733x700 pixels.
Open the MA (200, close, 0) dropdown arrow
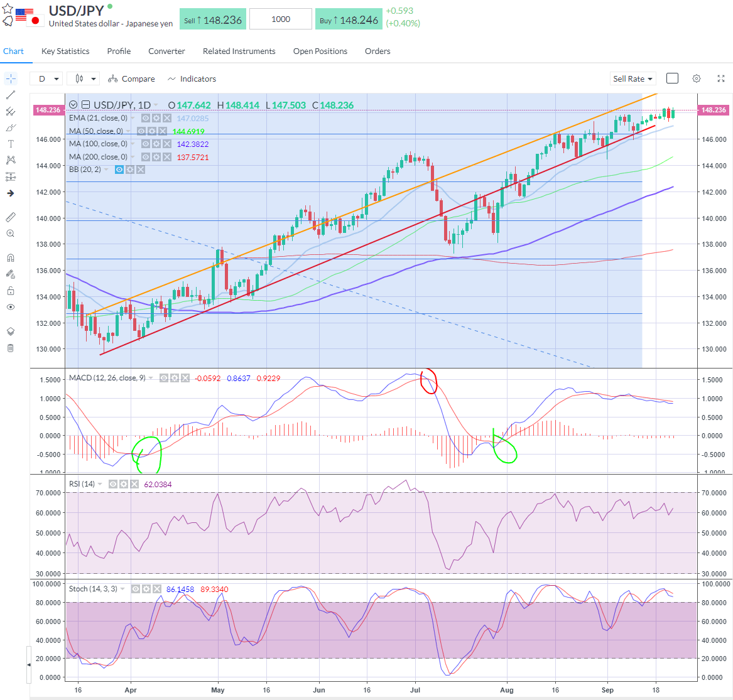133,157
